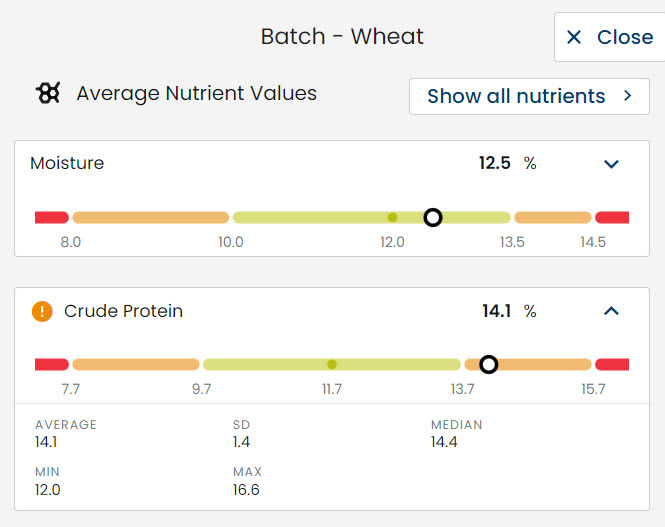Click the right red segment of Crude Protein bar
Screen dimensions: 665x527
(612, 365)
